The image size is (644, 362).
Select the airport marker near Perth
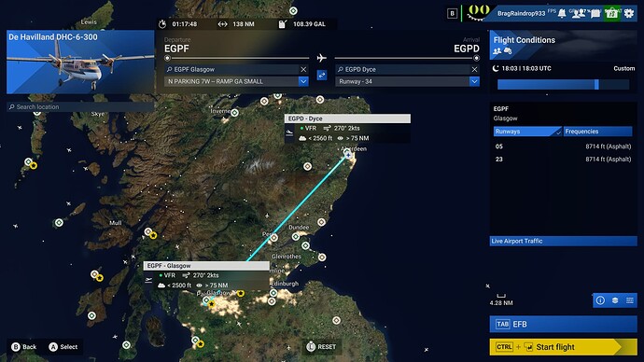click(x=273, y=238)
